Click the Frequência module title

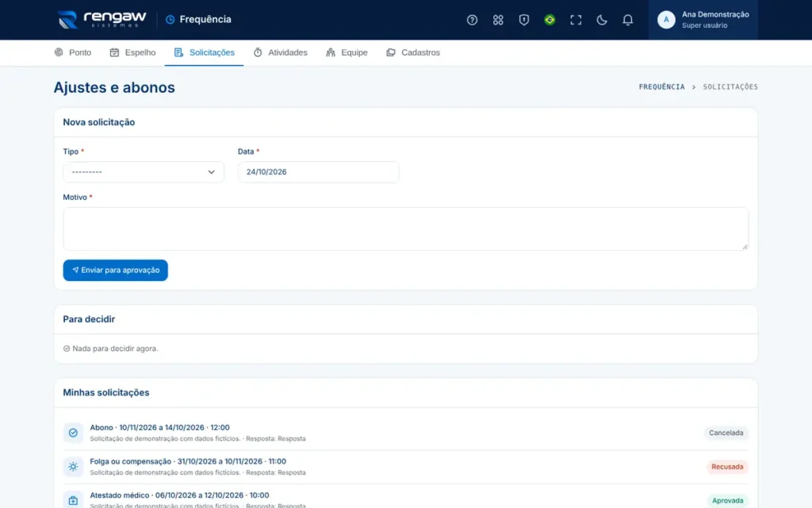coord(205,20)
